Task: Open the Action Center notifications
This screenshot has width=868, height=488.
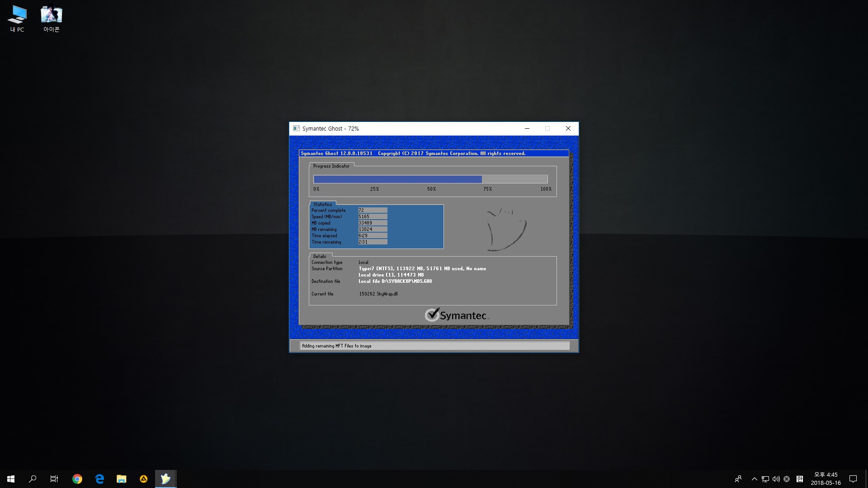Action: (x=853, y=479)
